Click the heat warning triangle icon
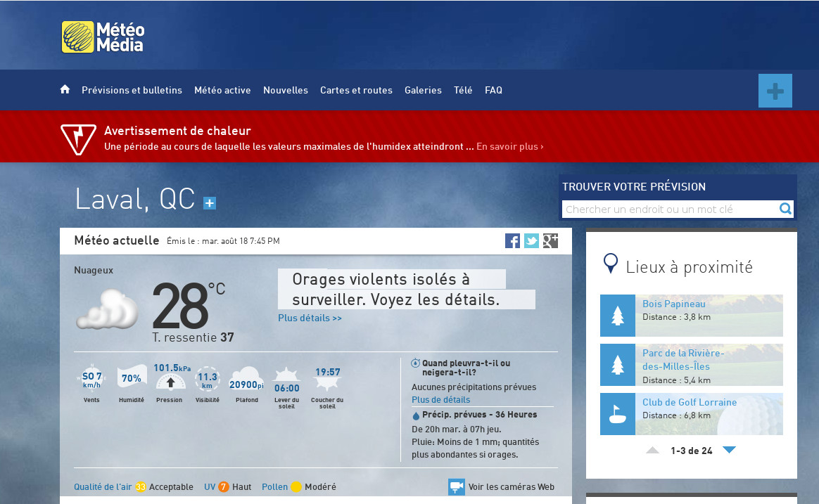 (x=78, y=138)
